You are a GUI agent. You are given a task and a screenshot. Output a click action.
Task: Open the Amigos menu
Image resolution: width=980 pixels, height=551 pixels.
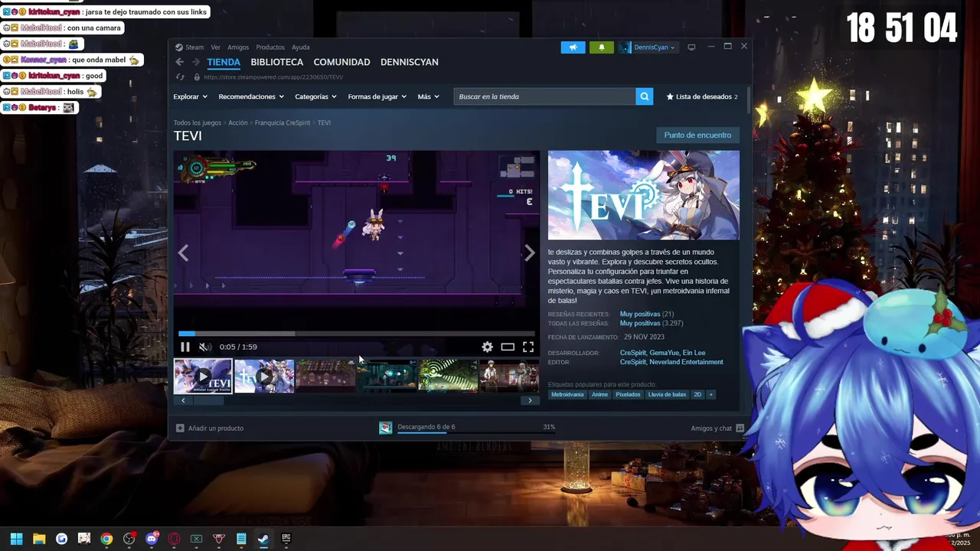[238, 47]
